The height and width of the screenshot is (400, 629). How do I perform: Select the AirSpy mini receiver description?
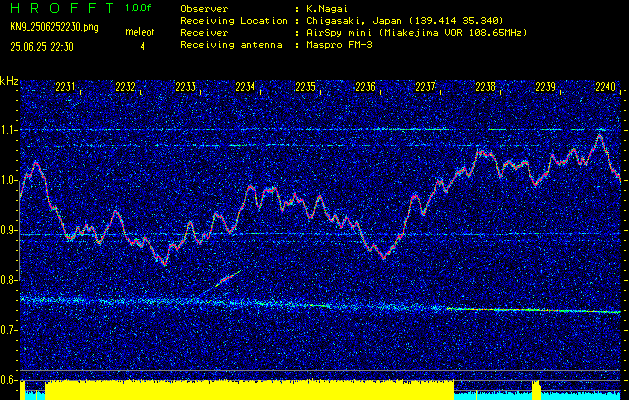[x=416, y=33]
